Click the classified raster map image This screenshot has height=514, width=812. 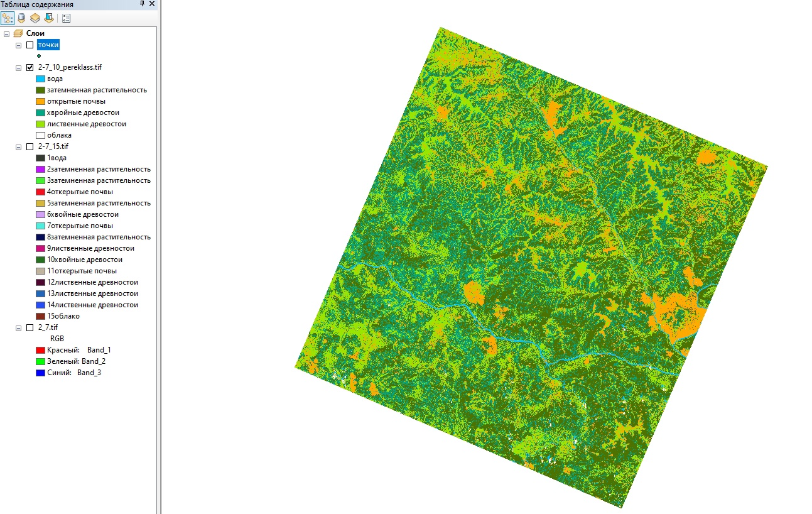[531, 267]
